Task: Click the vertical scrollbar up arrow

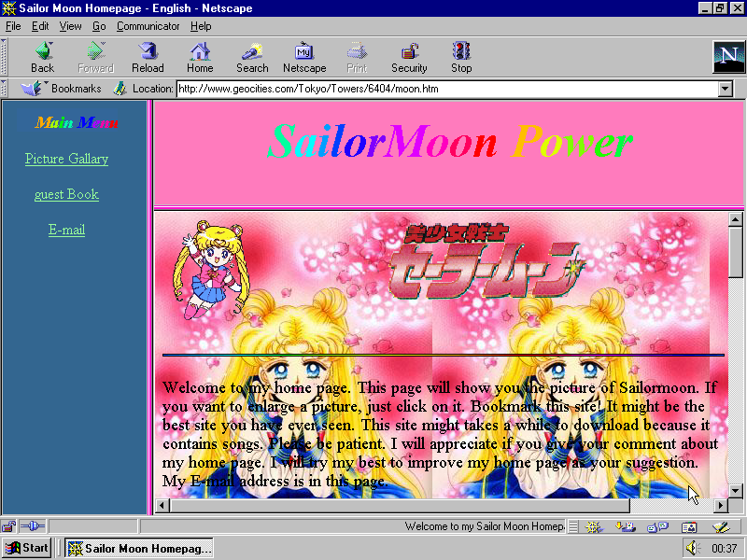Action: point(736,219)
